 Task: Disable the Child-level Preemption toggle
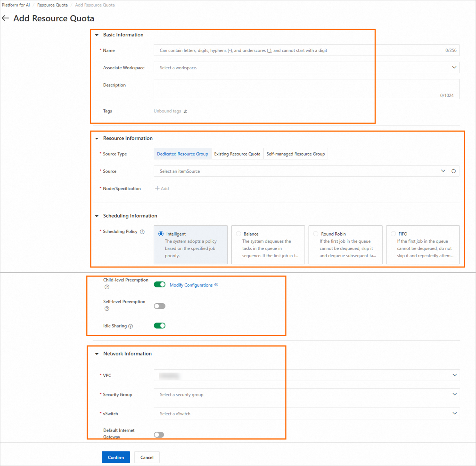pos(159,284)
